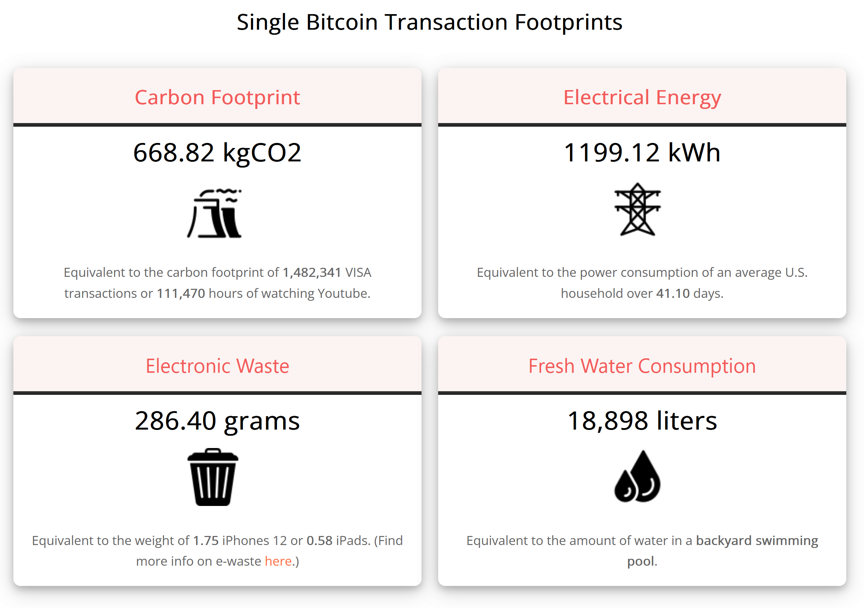868x608 pixels.
Task: Click the electricity pylon icon
Action: (x=638, y=210)
